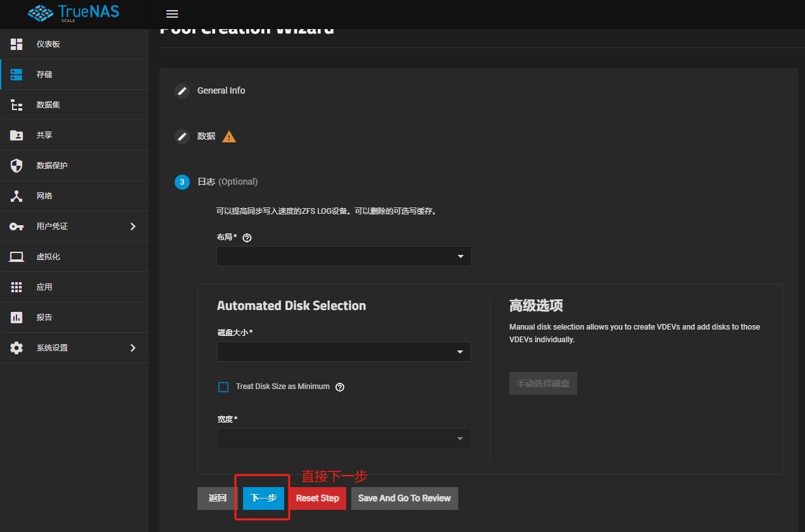805x532 pixels.
Task: Click Save And Go To Review button
Action: (x=404, y=498)
